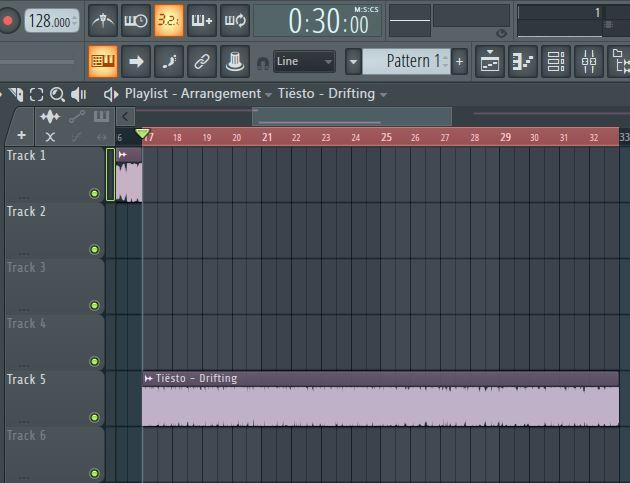Screen dimensions: 630x483
Task: Click the bar 32 timeline number
Action: click(x=594, y=138)
